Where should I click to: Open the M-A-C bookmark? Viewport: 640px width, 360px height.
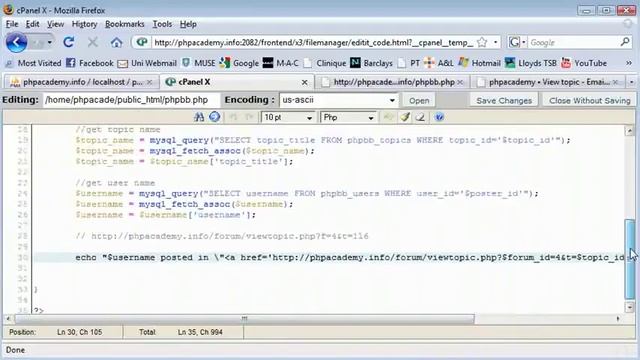click(281, 63)
